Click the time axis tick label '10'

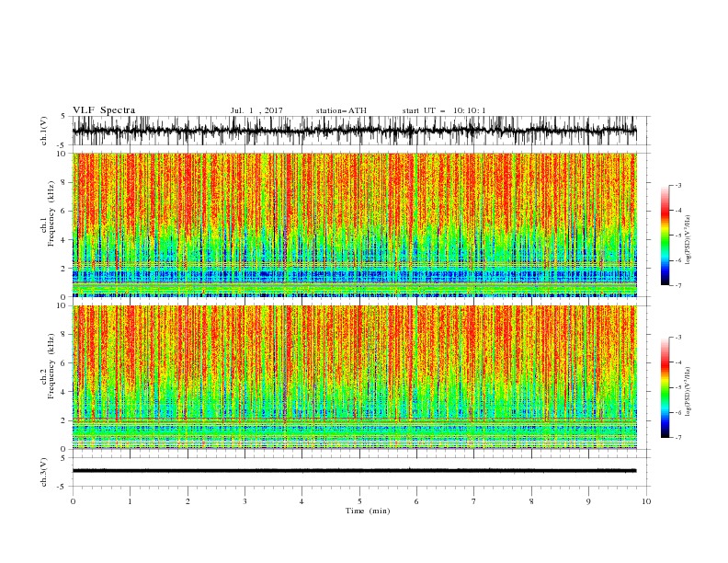(646, 501)
